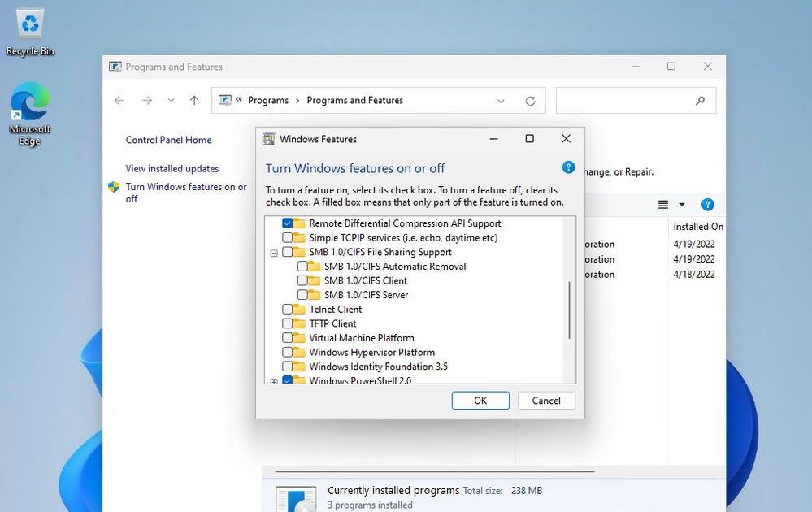Uncheck Remote Differential Compression API Support

pyautogui.click(x=288, y=223)
